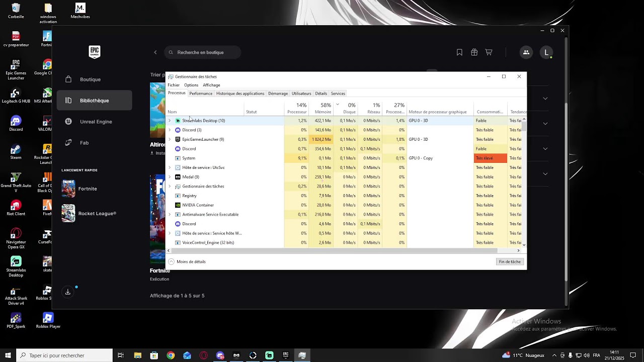
Task: Select the Attack Shark Driver v4 desktop icon
Action: coord(16,296)
